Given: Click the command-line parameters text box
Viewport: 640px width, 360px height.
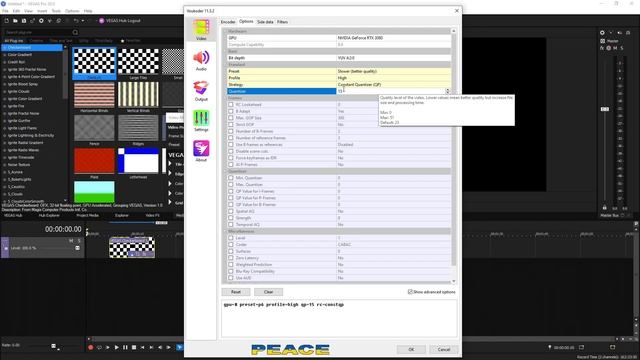Looking at the screenshot, I should tap(339, 319).
